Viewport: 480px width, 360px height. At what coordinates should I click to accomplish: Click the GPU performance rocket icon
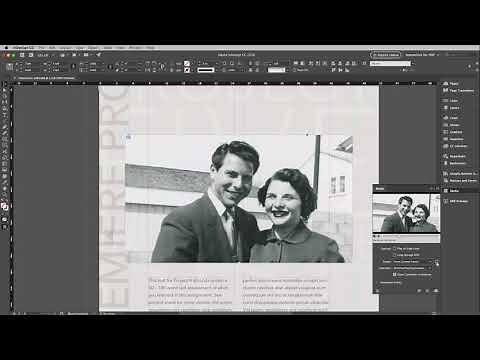(99, 55)
